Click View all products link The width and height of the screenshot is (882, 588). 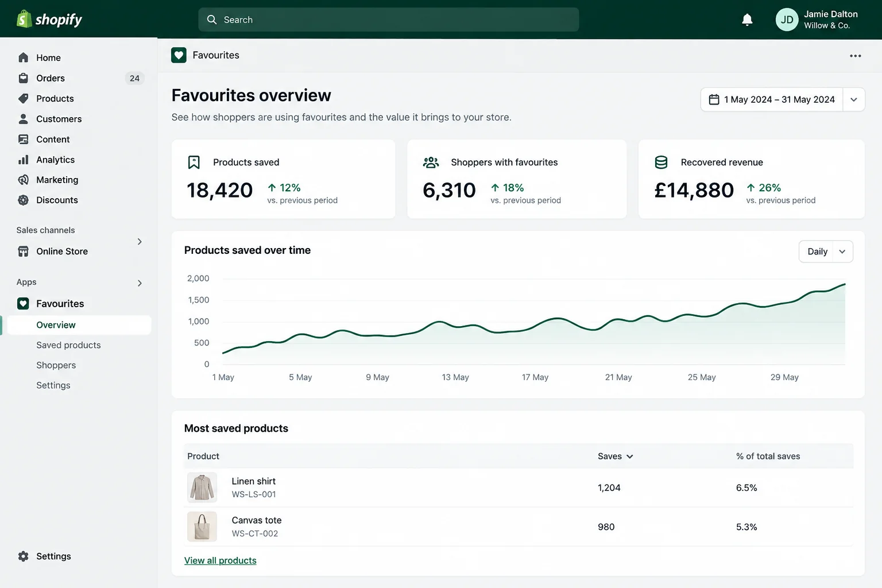click(220, 560)
